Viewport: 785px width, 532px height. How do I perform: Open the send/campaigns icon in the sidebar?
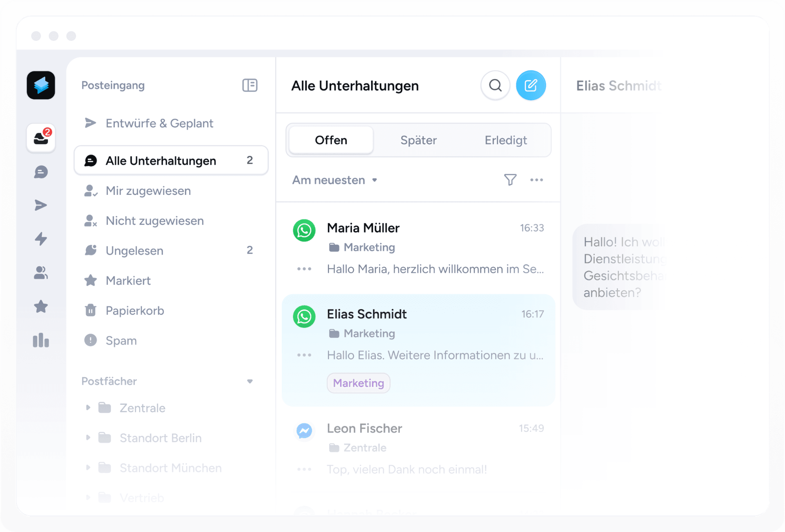pyautogui.click(x=41, y=206)
